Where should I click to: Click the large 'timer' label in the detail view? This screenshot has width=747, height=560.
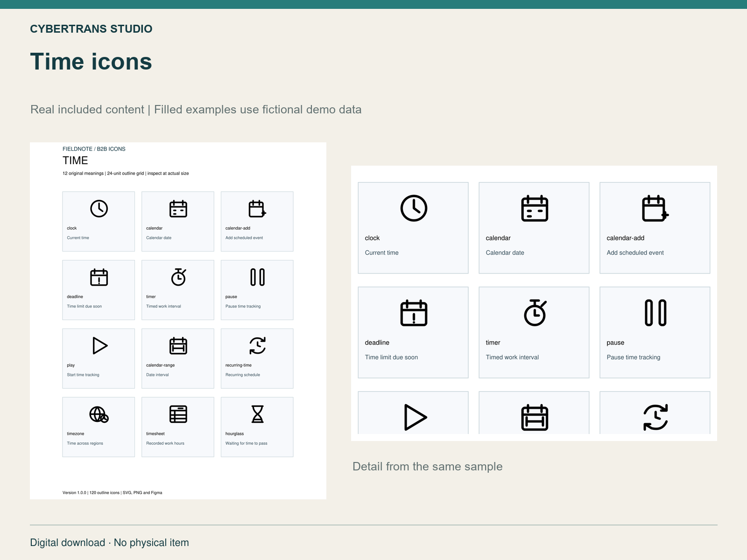click(x=493, y=343)
